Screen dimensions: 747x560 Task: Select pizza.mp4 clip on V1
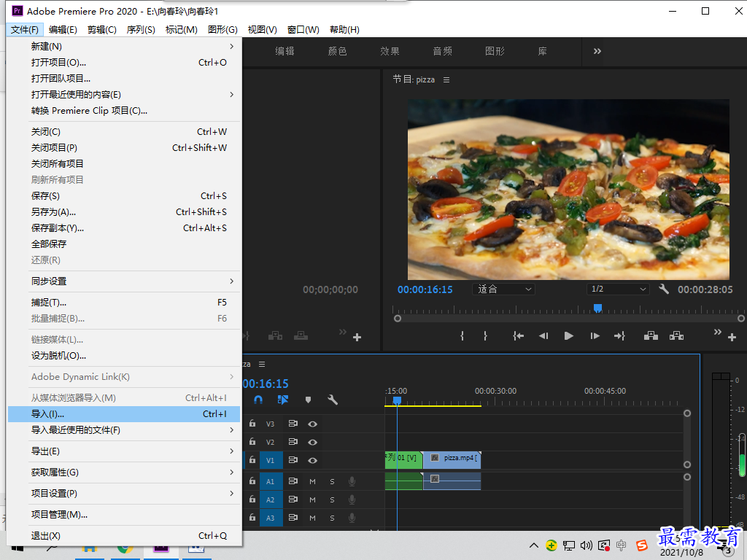click(452, 459)
